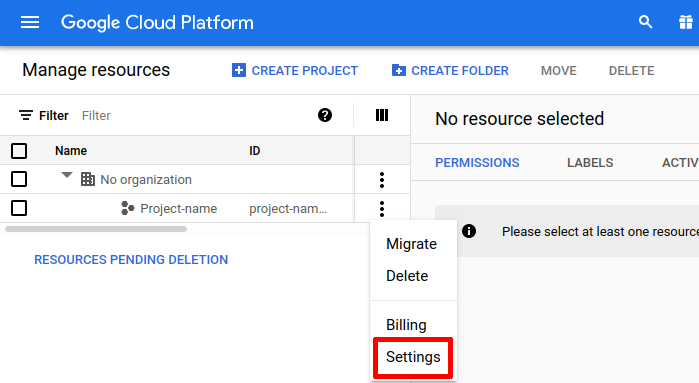This screenshot has height=383, width=699.
Task: Select the No organization row name
Action: point(146,180)
